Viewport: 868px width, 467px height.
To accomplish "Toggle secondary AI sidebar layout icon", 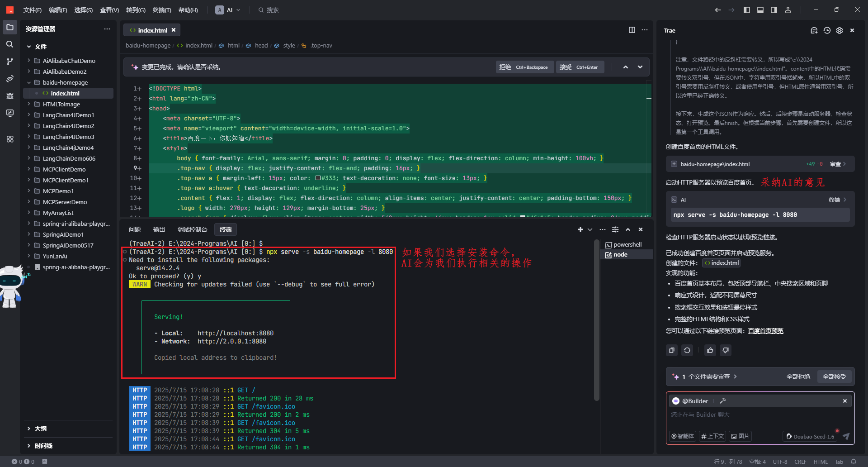I will point(774,10).
